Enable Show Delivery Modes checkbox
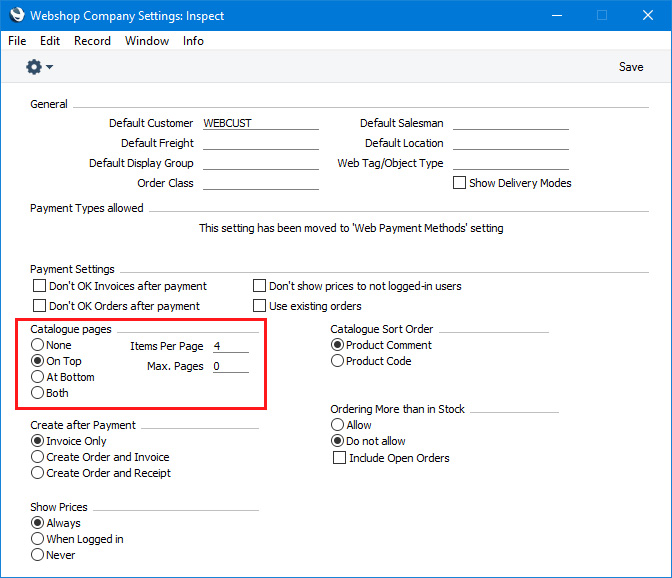Image resolution: width=672 pixels, height=578 pixels. (x=459, y=183)
